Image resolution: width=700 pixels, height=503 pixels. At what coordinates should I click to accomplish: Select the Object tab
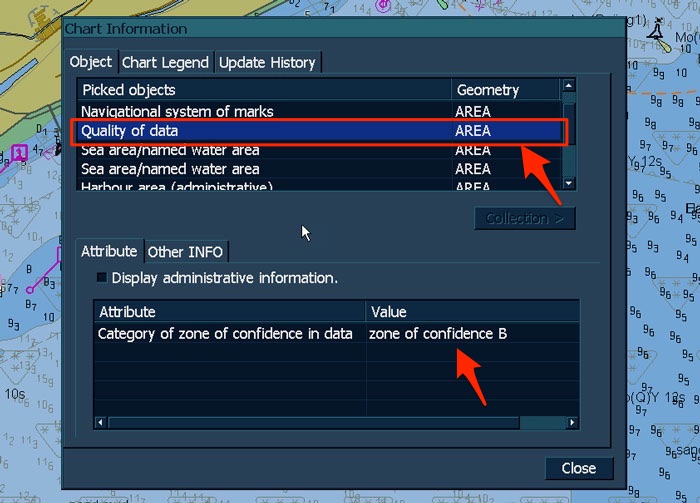point(91,62)
